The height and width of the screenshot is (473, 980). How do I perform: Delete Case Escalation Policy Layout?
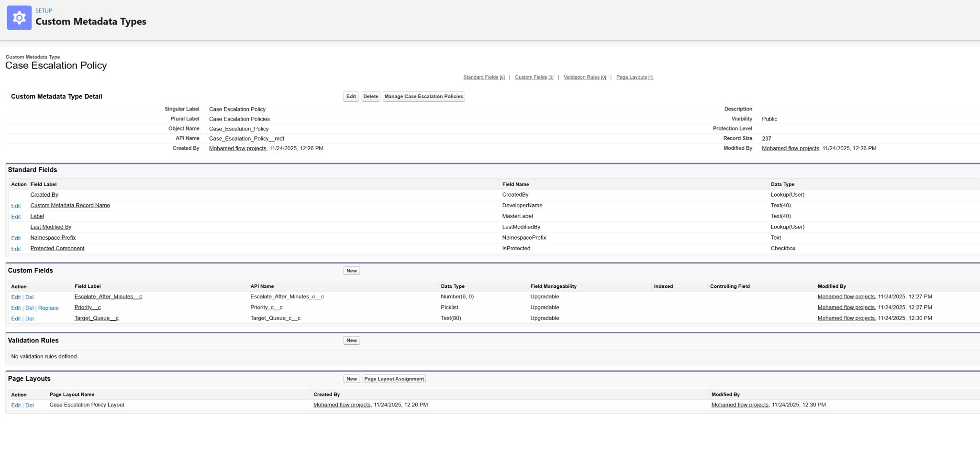(x=29, y=405)
